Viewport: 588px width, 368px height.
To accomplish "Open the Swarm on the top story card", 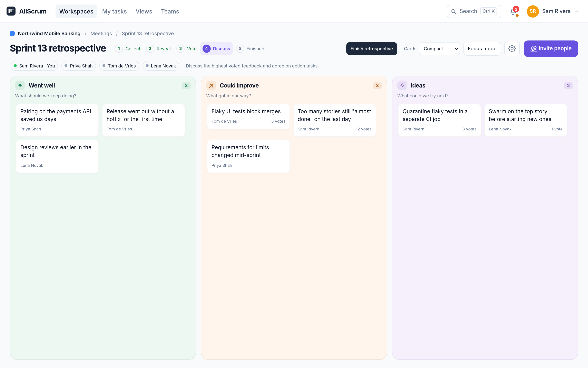I will click(x=526, y=120).
